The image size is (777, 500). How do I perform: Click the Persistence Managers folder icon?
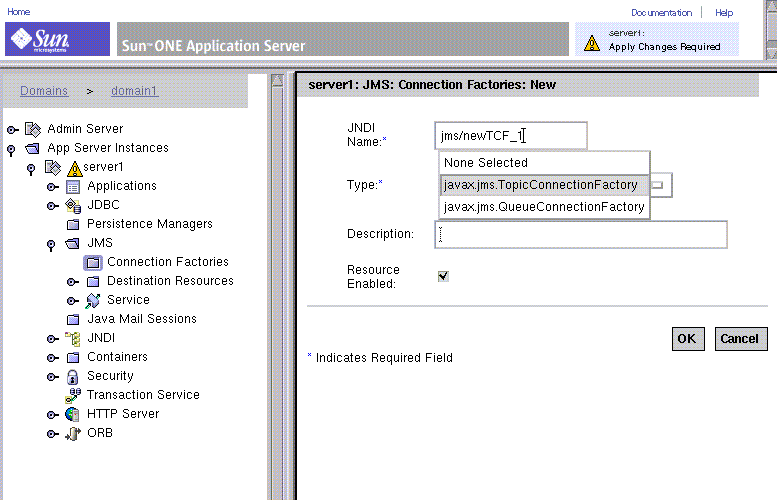point(73,224)
